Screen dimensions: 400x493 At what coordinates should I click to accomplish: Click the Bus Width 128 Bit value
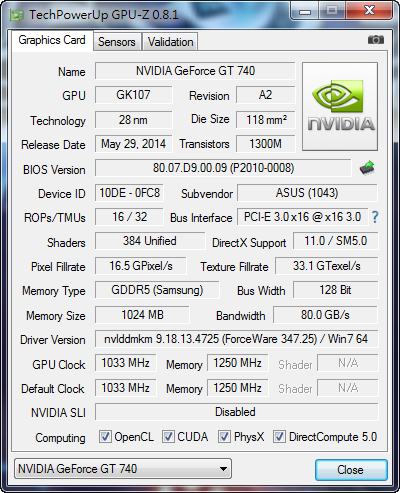336,290
